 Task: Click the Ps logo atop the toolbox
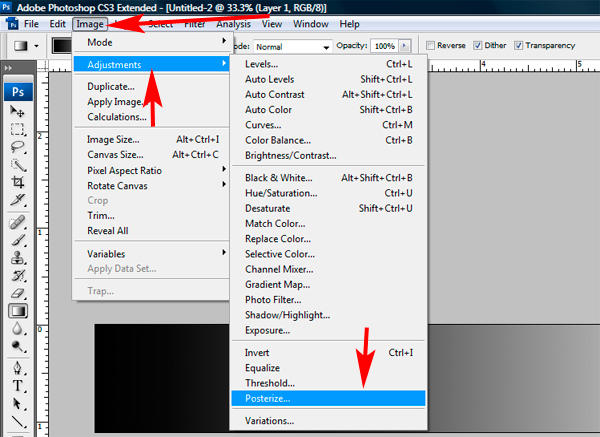[18, 92]
